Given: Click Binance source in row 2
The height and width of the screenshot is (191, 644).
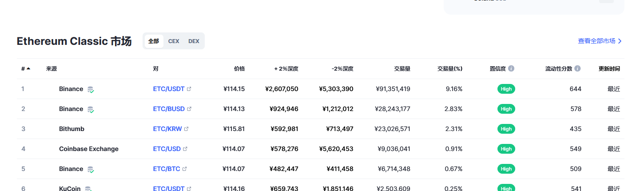Looking at the screenshot, I should coord(71,109).
